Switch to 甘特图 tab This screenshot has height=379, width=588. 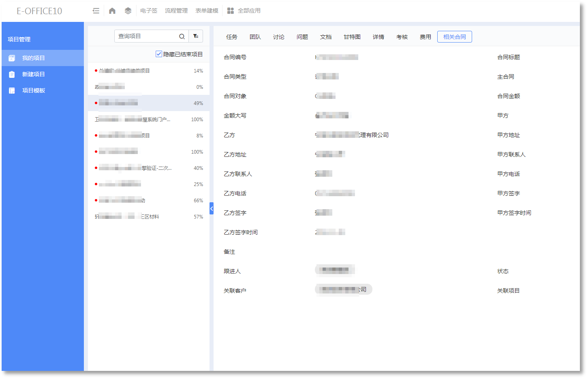pos(352,37)
